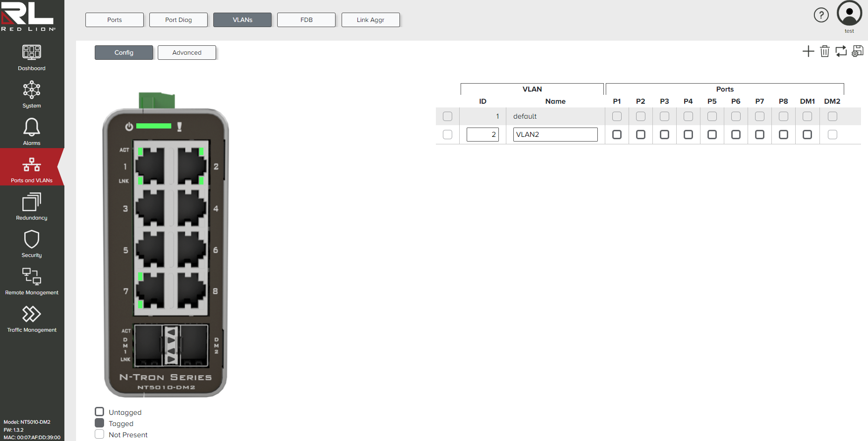The image size is (868, 441).
Task: Click the DM2 fiber port on switch
Action: (x=194, y=345)
